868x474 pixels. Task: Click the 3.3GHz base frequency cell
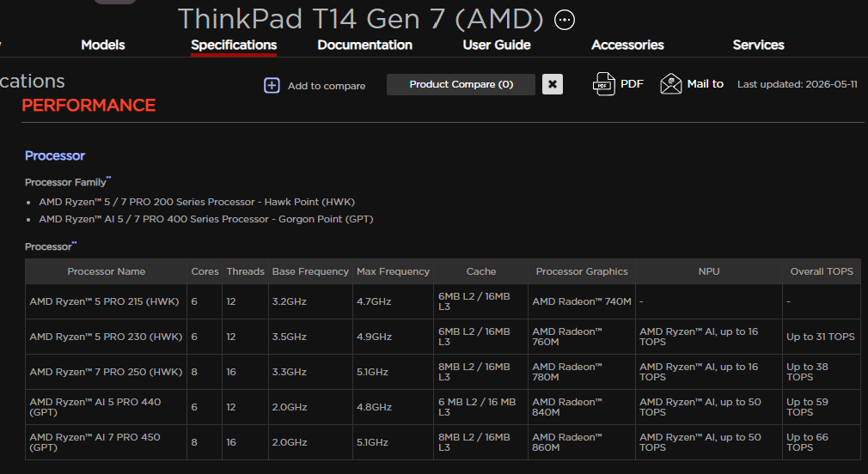click(310, 372)
